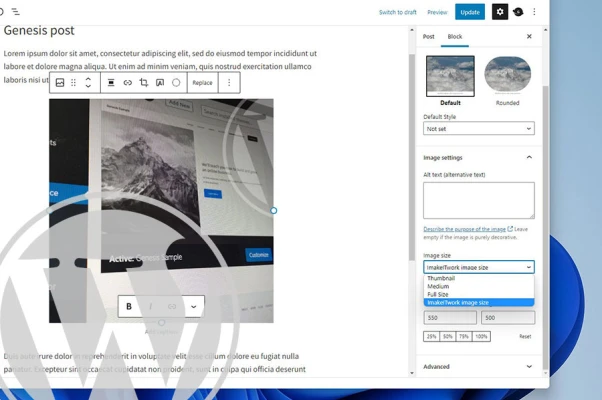The image size is (602, 400).
Task: Expand the Advanced section
Action: [x=478, y=367]
